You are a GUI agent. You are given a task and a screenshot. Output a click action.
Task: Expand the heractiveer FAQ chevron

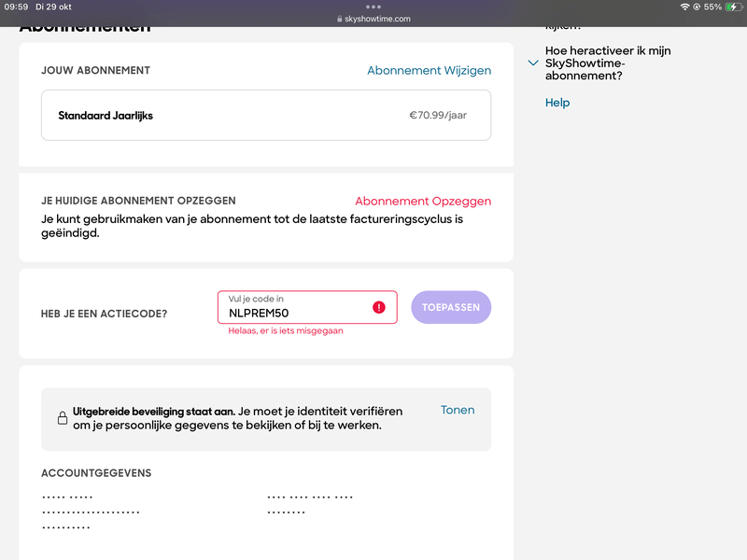click(x=533, y=63)
